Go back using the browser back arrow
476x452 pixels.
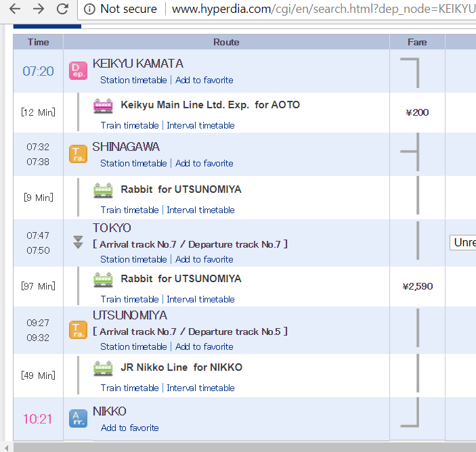point(15,9)
